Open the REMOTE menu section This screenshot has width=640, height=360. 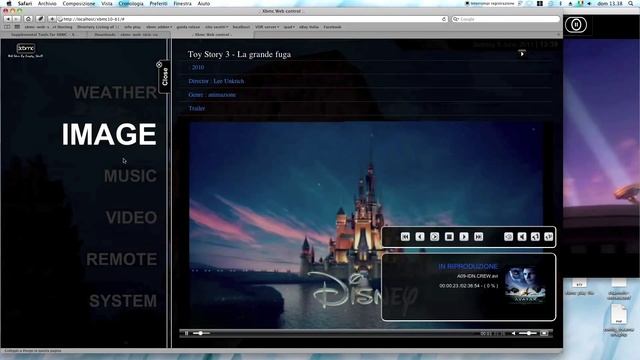coord(122,259)
